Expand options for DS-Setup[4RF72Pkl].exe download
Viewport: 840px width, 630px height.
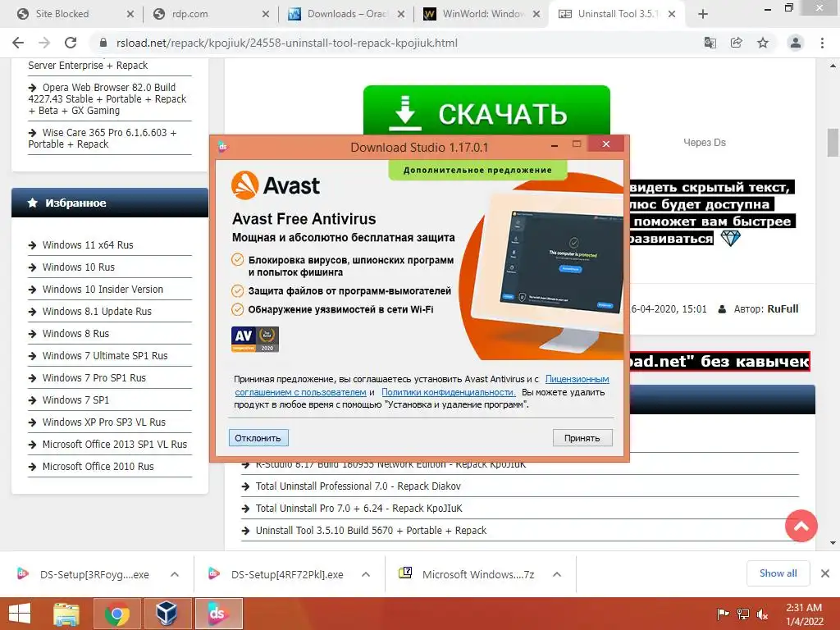click(x=366, y=574)
